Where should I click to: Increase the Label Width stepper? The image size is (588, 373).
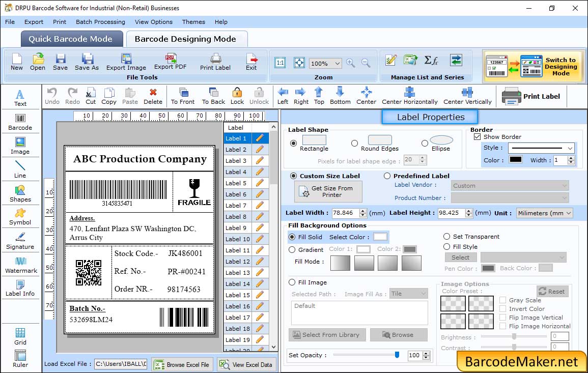pyautogui.click(x=362, y=211)
